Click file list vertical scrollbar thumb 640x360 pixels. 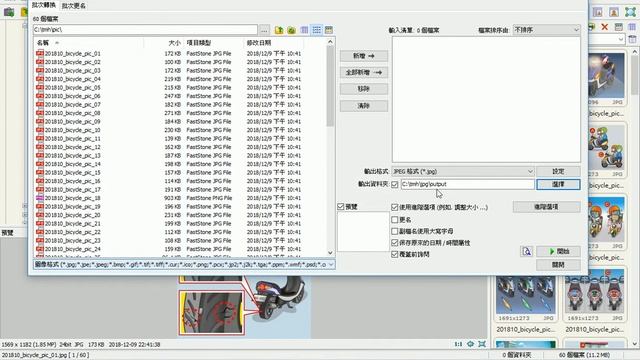(x=330, y=86)
